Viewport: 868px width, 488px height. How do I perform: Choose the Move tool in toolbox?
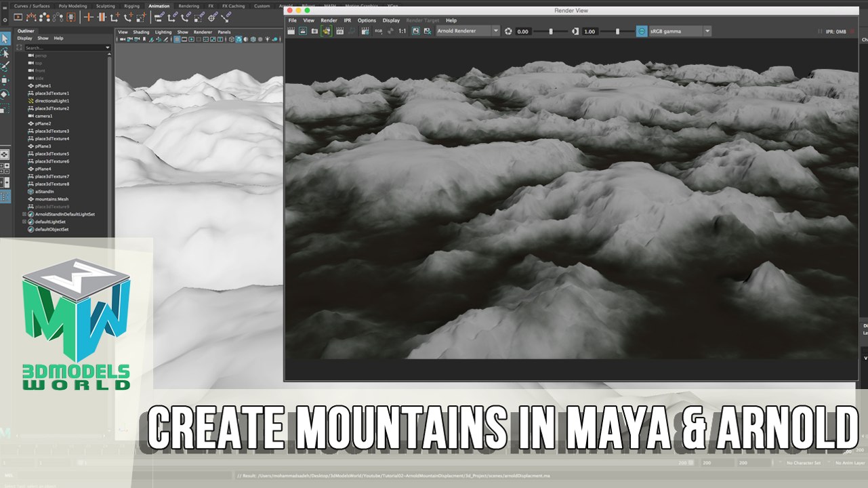[x=5, y=79]
